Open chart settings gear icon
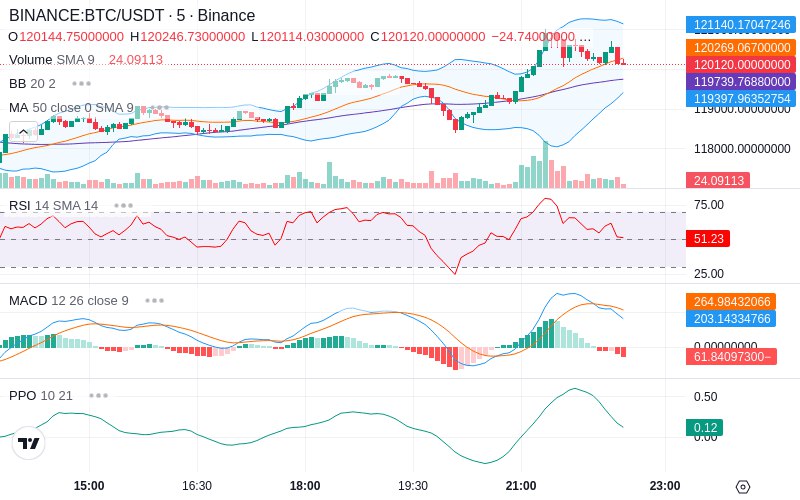This screenshot has width=800, height=500. [743, 487]
